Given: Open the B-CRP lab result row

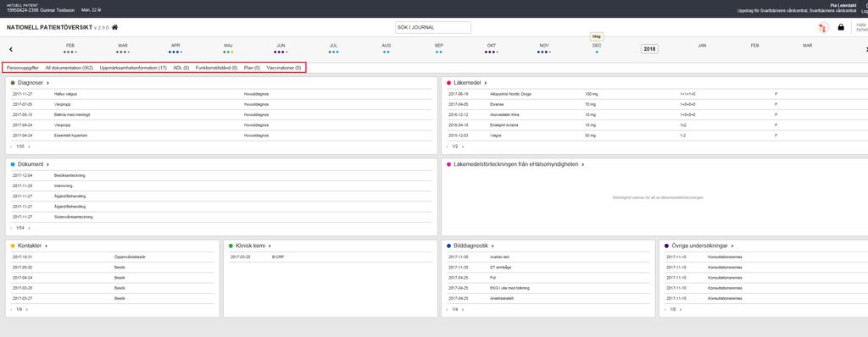Looking at the screenshot, I should [x=331, y=257].
